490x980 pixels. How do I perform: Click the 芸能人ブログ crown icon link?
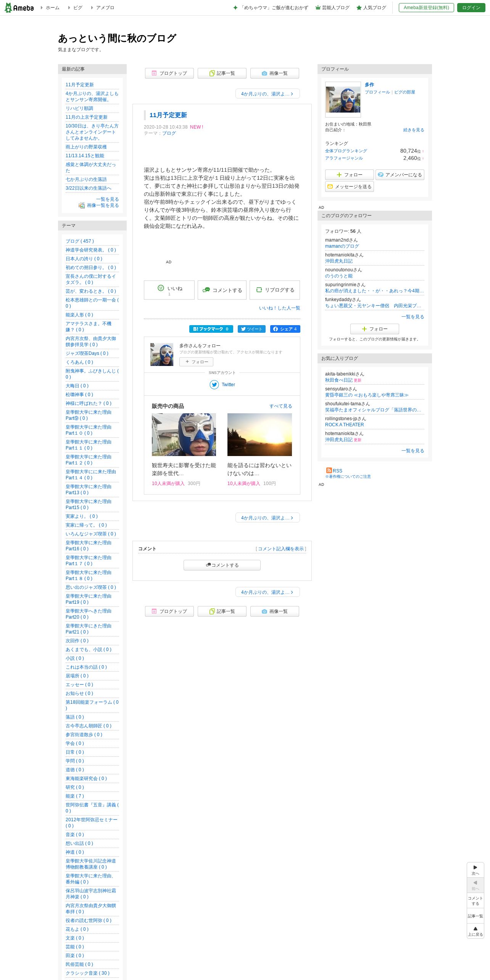coord(332,8)
